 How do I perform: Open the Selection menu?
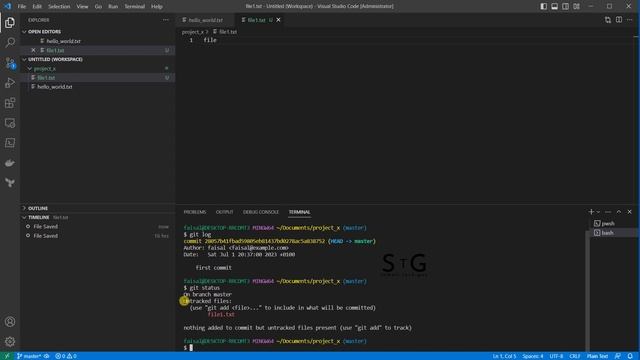click(x=59, y=7)
